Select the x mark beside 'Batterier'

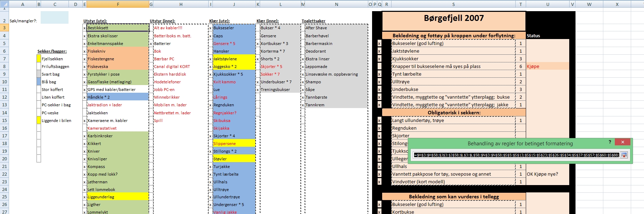point(151,44)
